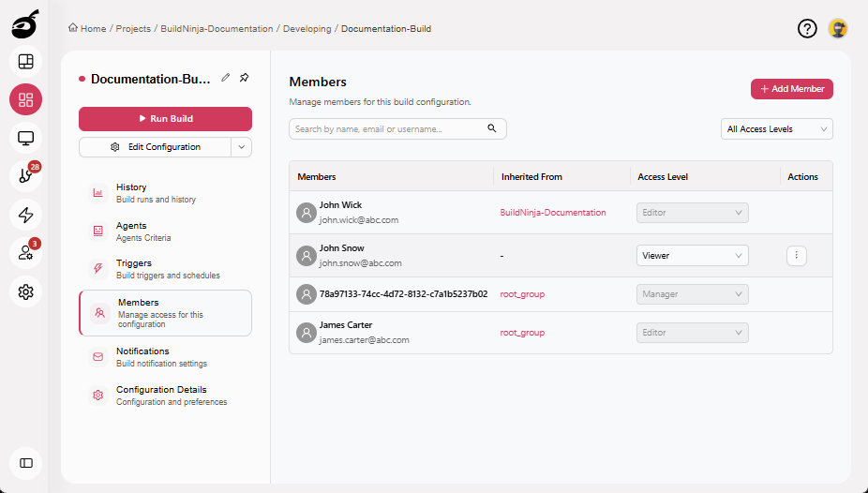This screenshot has height=493, width=868.
Task: Open John Wick's Editor access dropdown
Action: click(692, 213)
